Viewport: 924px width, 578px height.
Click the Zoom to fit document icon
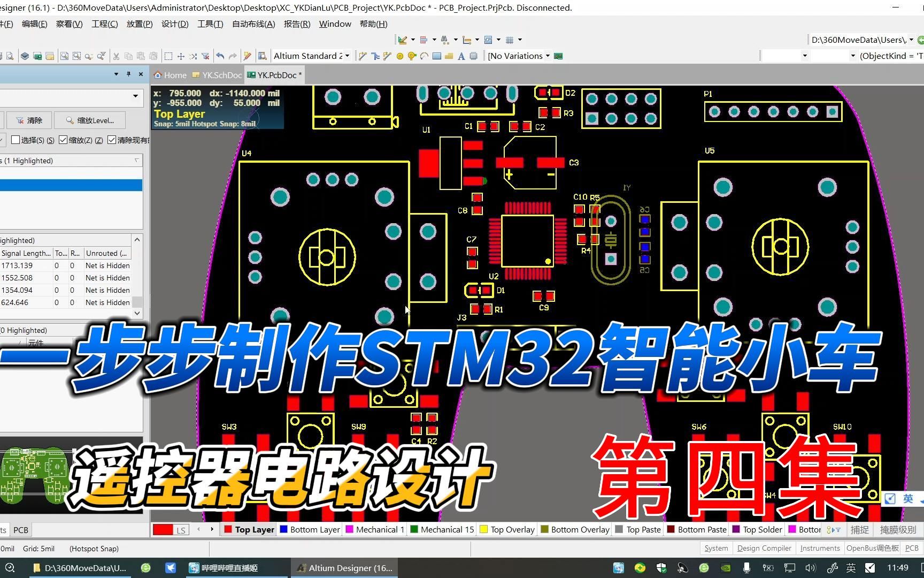[x=64, y=56]
